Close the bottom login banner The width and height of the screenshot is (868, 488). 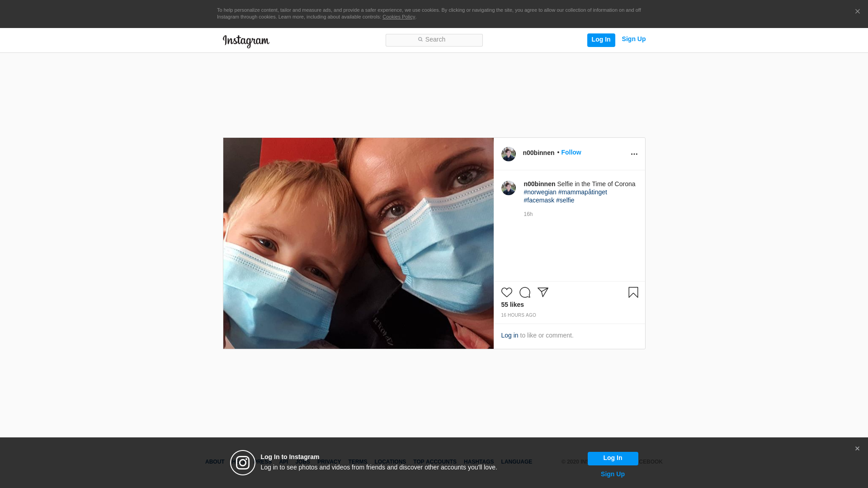pos(857,449)
